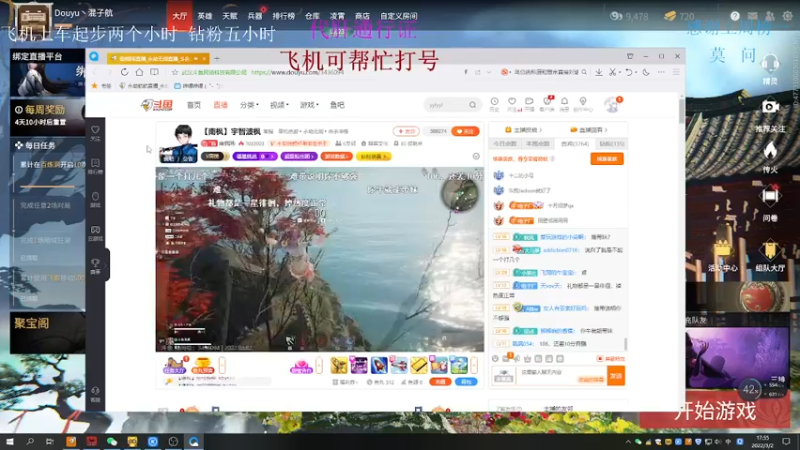Toggle the danmaku effects checkbox
This screenshot has height=450, width=800.
tap(600, 359)
